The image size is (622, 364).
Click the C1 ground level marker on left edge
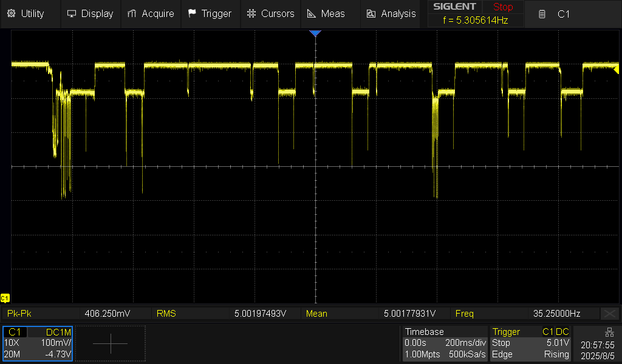coord(5,298)
